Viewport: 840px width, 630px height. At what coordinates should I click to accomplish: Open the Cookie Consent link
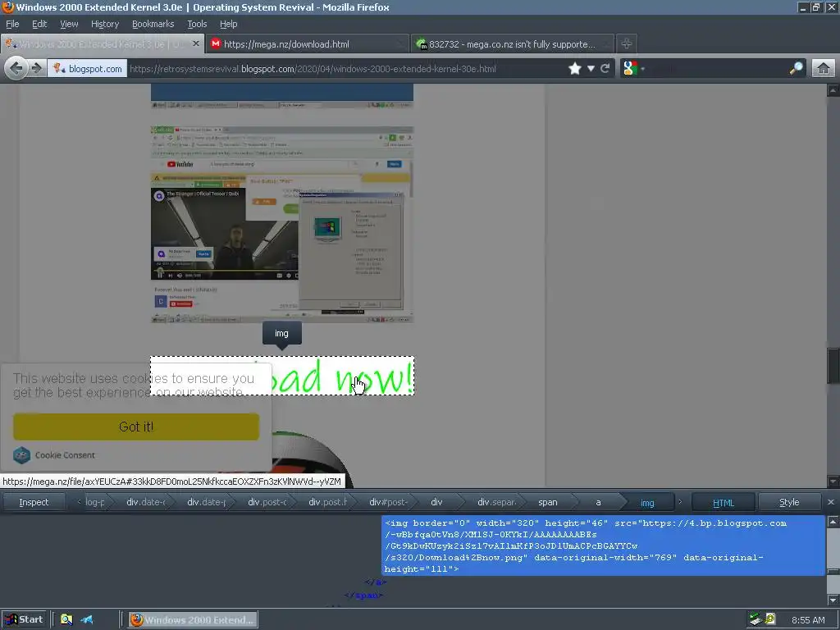pyautogui.click(x=65, y=455)
